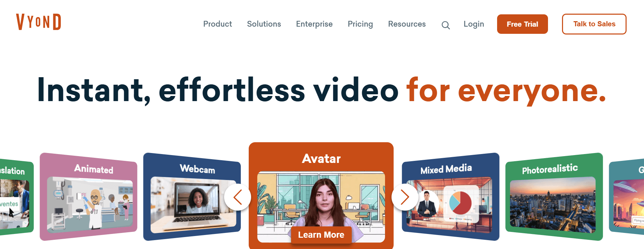Click the Talk to Sales button

point(594,24)
